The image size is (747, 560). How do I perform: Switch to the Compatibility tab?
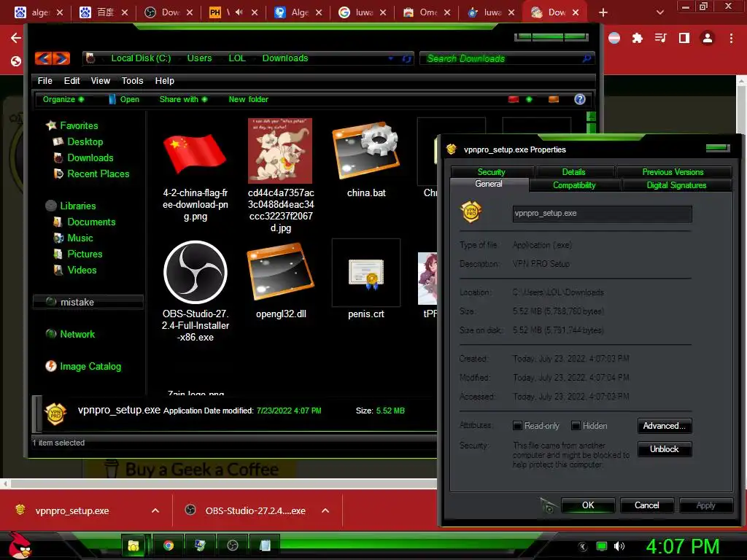point(574,184)
